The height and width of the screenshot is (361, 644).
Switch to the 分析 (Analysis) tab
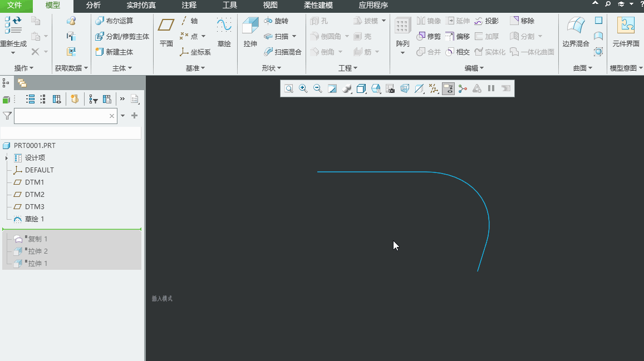click(93, 6)
